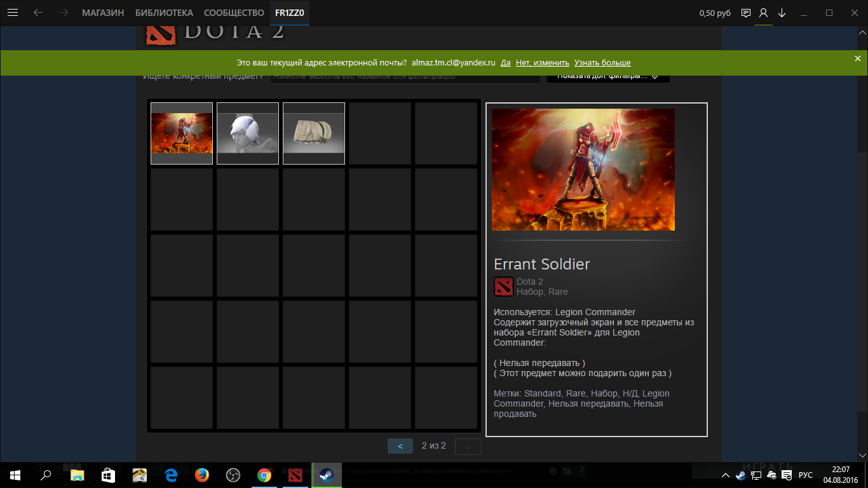Open the Steam main menu icon
Viewport: 868px width, 488px height.
(x=13, y=13)
